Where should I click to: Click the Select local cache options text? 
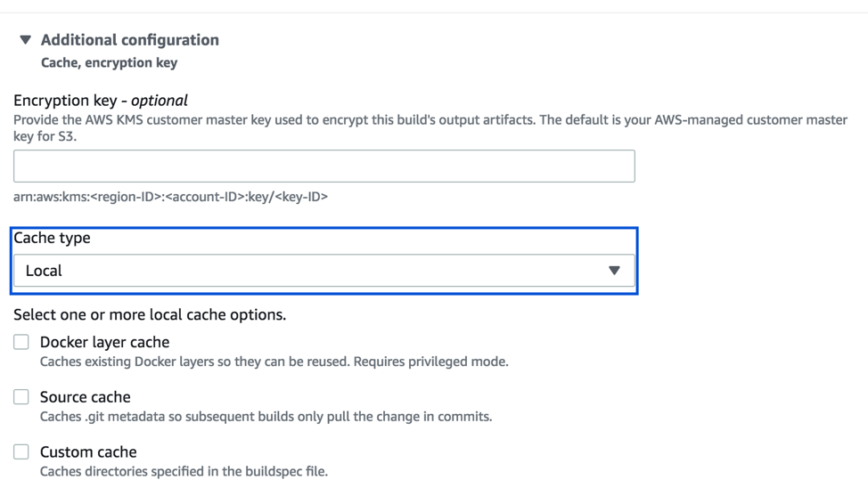tap(150, 315)
